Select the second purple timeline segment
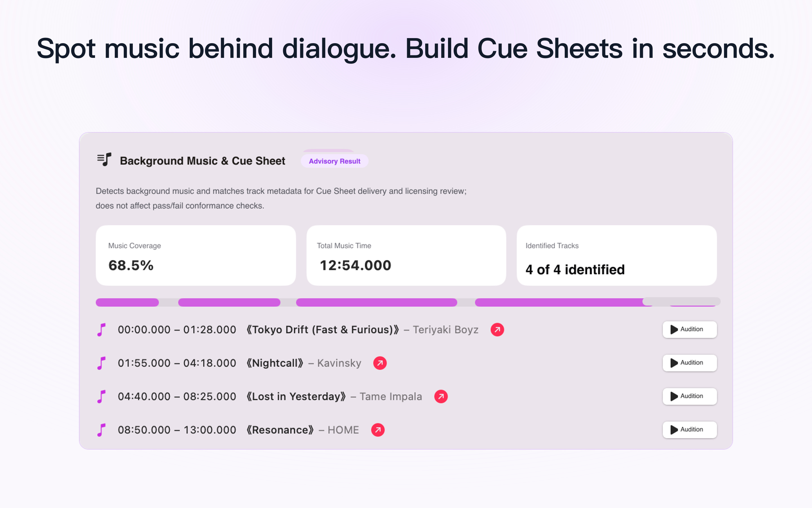This screenshot has height=508, width=812. pyautogui.click(x=229, y=302)
